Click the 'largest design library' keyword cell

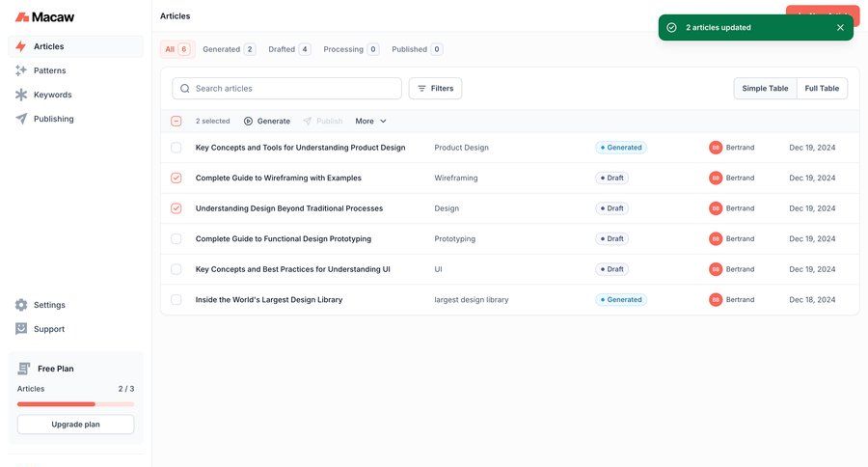point(472,300)
